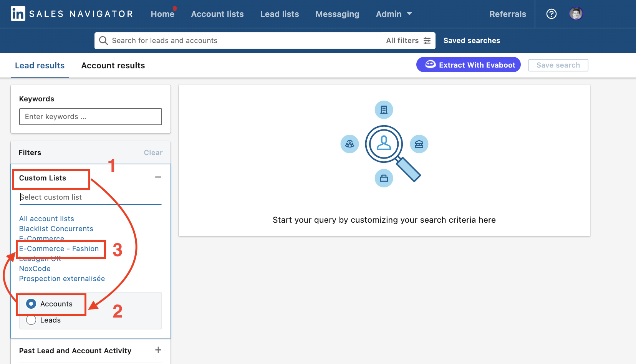The height and width of the screenshot is (364, 636).
Task: Open Lead lists in top navigation
Action: click(x=280, y=14)
